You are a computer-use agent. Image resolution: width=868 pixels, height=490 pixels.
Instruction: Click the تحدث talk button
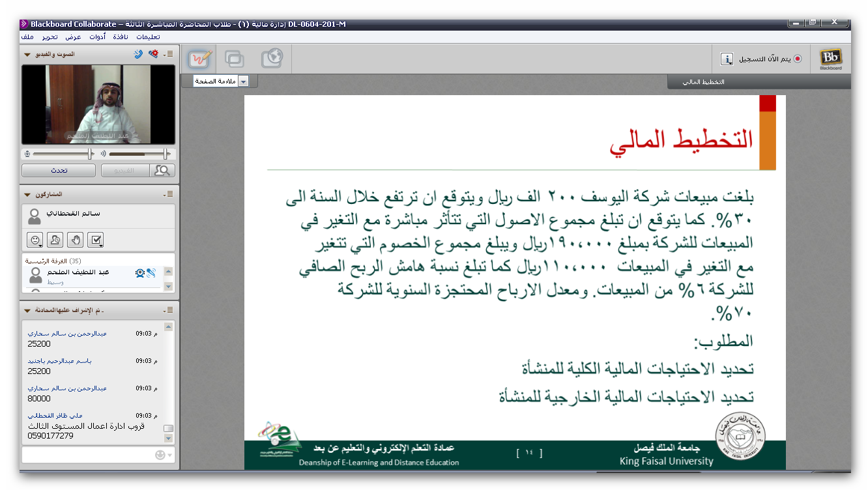pyautogui.click(x=59, y=170)
